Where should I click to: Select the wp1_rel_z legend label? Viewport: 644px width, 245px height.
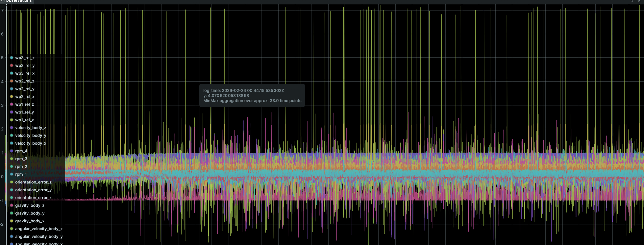point(24,104)
